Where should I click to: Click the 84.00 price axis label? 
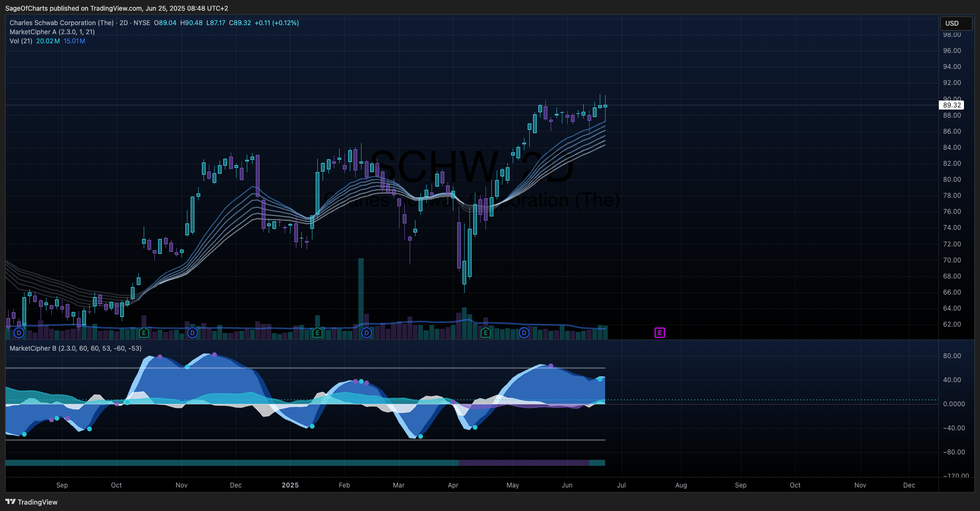(952, 148)
